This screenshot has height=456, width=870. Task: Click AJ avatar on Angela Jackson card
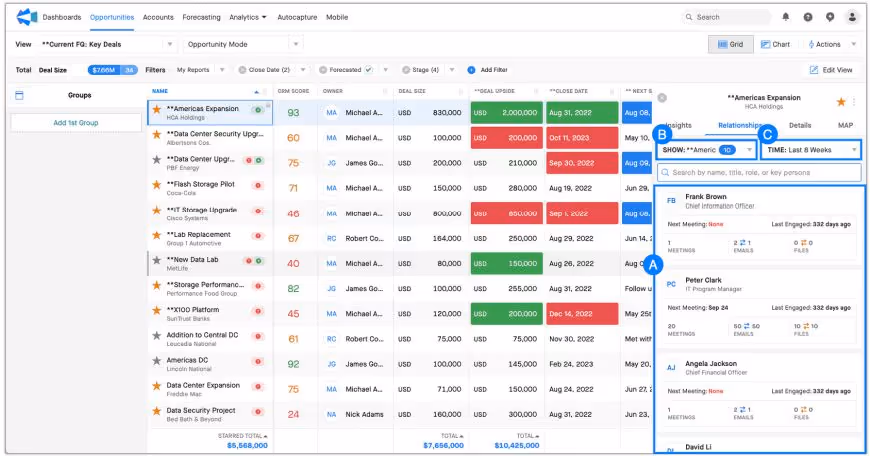pos(671,367)
